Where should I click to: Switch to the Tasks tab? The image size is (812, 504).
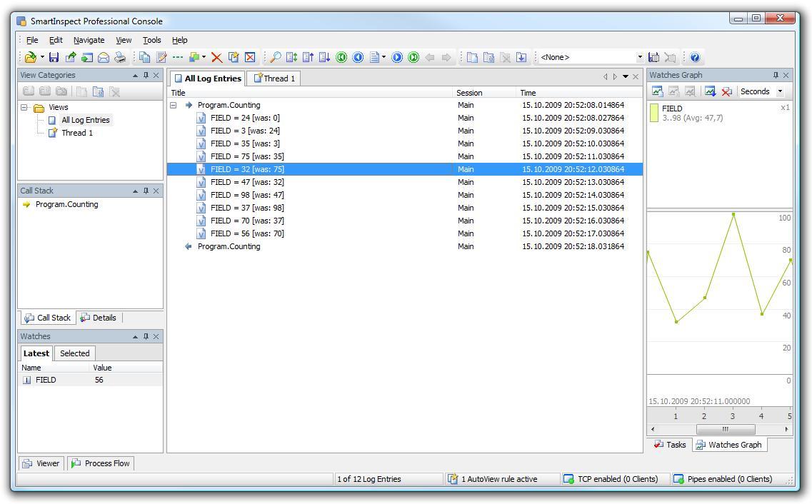670,445
